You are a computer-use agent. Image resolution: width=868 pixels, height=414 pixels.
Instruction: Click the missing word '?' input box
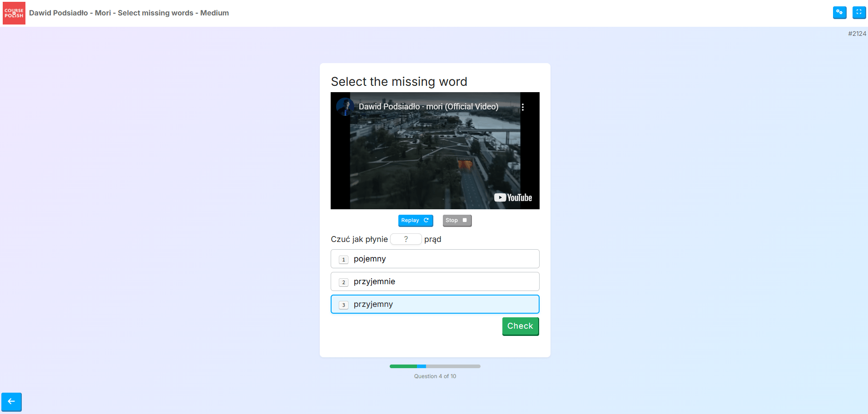[406, 239]
